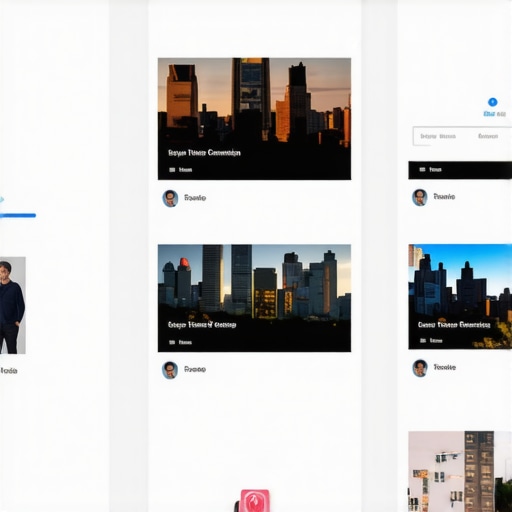Viewport: 512px width, 512px height.
Task: Open the dusk skyline card with red-domed tower
Action: (254, 298)
